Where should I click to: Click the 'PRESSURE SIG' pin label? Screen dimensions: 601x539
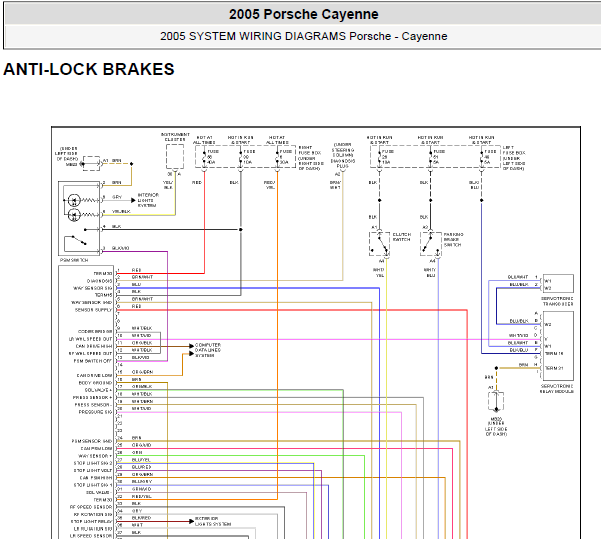[95, 412]
